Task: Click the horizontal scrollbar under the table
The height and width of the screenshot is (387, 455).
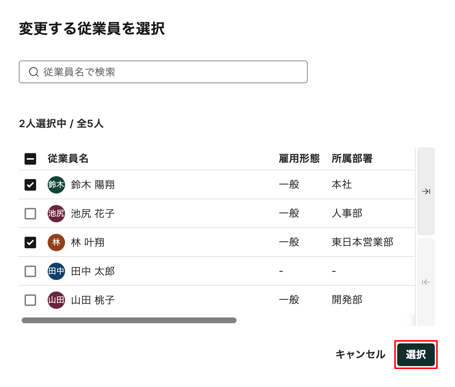Action: tap(129, 320)
